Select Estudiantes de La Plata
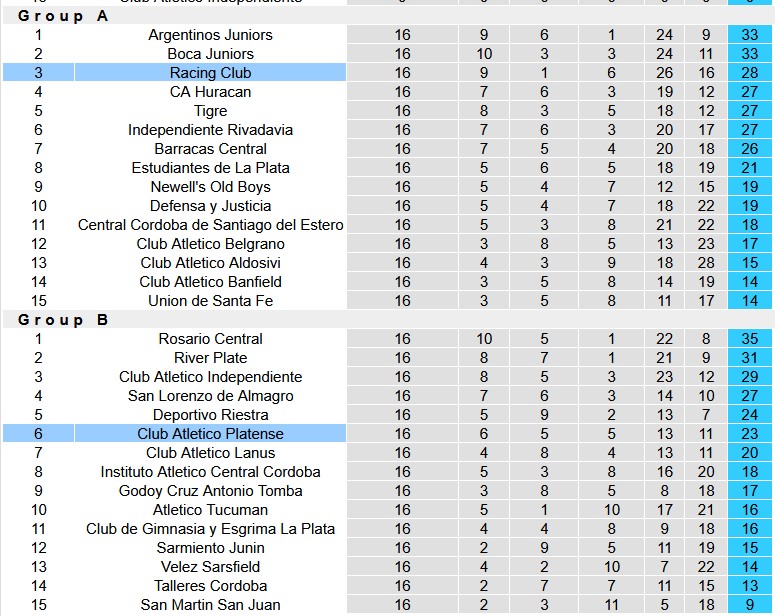Viewport: 775px width, 616px height. coord(210,168)
